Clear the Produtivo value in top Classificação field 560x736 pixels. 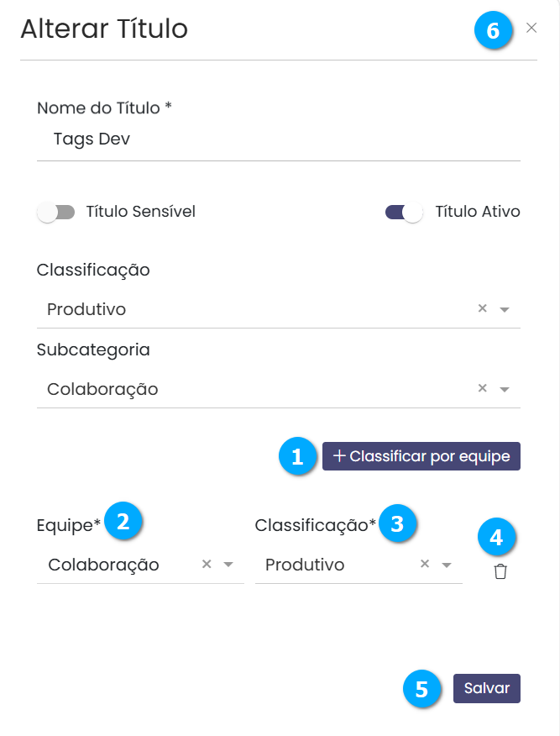pyautogui.click(x=482, y=308)
